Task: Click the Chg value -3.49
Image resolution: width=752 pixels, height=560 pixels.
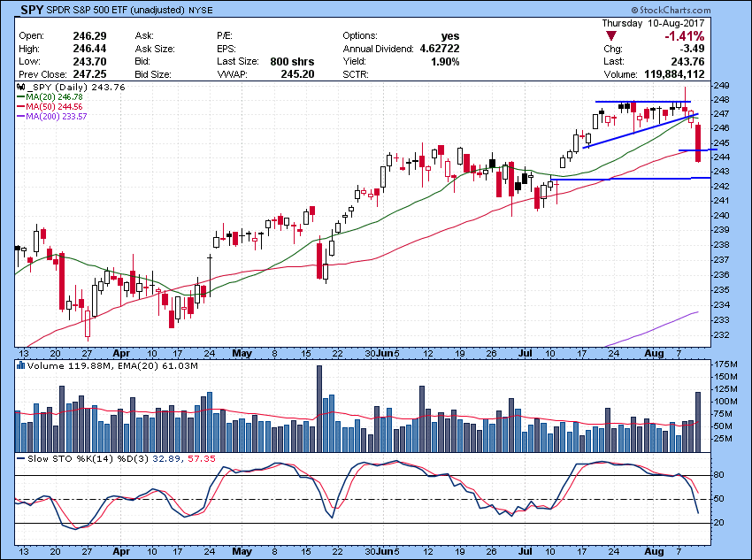Action: click(x=691, y=49)
